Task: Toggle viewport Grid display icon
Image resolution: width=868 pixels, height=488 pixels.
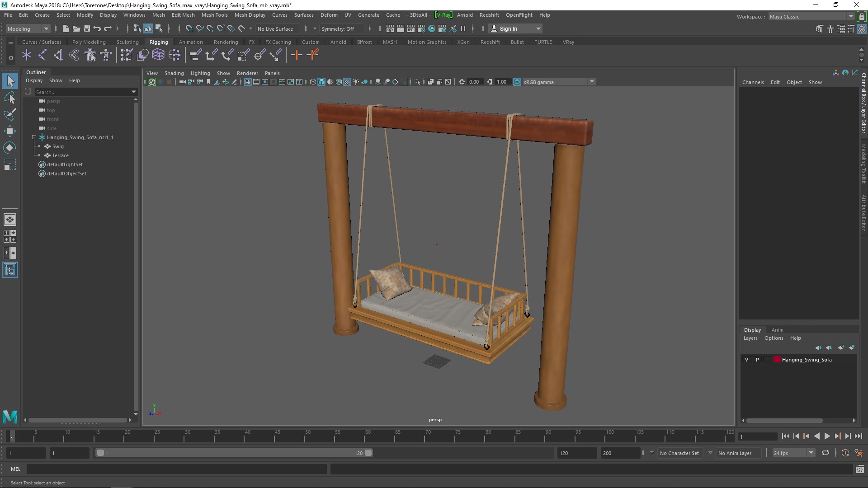Action: 248,82
